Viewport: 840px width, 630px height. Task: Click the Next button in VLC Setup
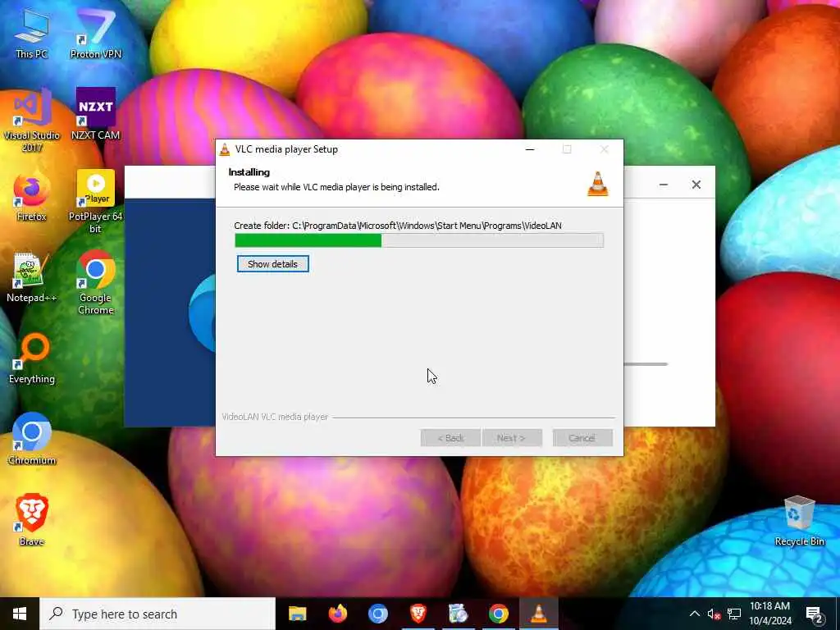[x=512, y=438]
